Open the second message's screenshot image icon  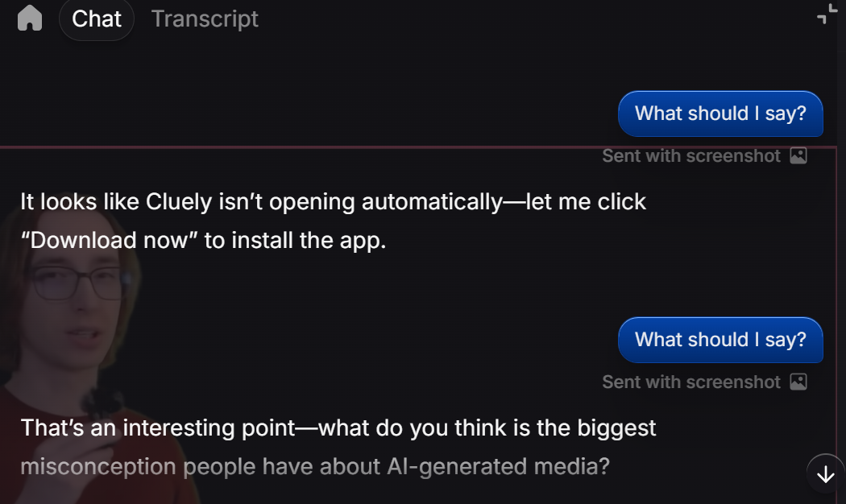798,382
